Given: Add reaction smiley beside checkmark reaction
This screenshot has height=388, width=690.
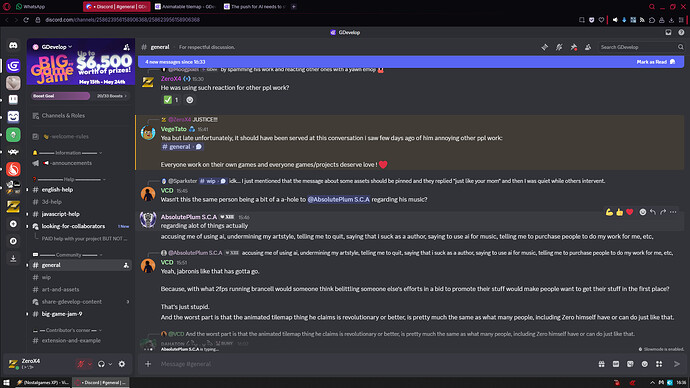Looking at the screenshot, I should click(190, 100).
